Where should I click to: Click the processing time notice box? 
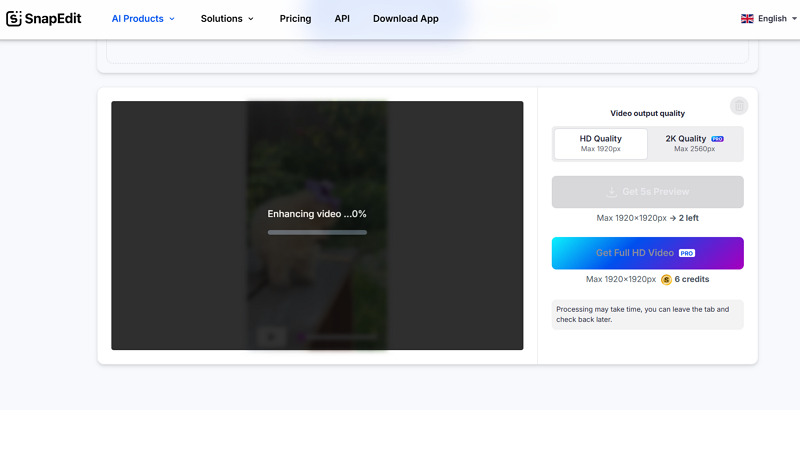[647, 314]
